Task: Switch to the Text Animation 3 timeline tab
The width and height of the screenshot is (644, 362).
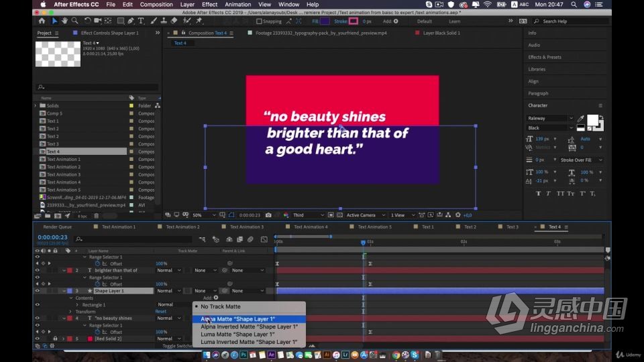Action: [246, 227]
